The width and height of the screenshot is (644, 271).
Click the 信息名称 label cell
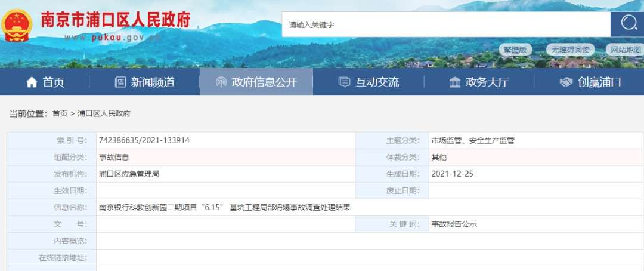(x=52, y=207)
